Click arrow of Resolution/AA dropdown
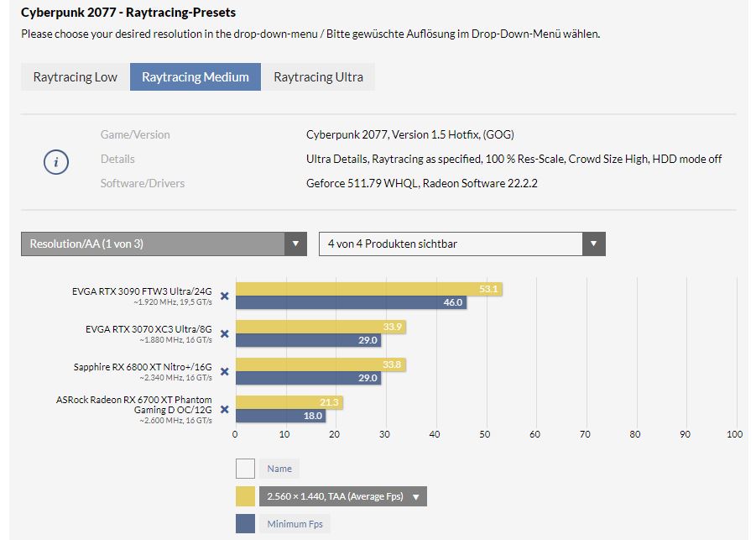This screenshot has height=540, width=756. pos(295,244)
